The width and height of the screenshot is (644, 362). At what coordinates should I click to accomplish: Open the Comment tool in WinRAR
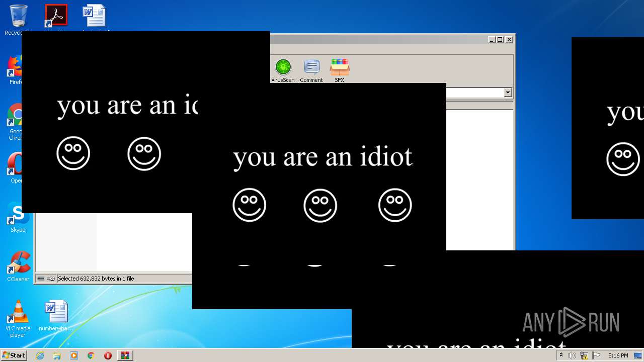pos(311,70)
